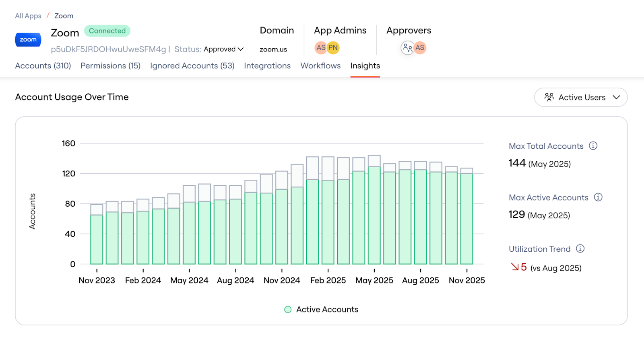The width and height of the screenshot is (644, 345).
Task: Click the May 2024 axis label
Action: pos(189,280)
